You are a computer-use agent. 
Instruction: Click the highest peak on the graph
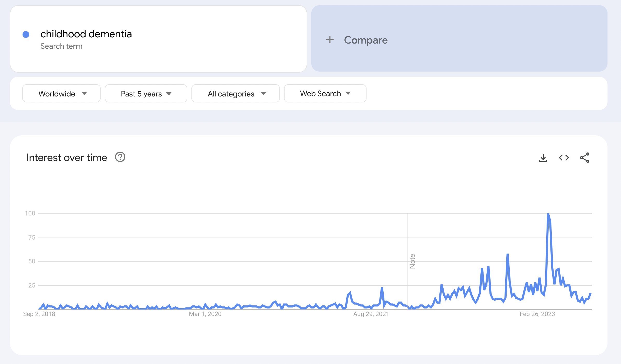(548, 214)
